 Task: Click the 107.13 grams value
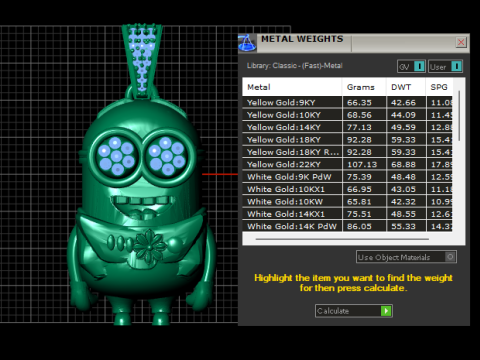pos(362,165)
